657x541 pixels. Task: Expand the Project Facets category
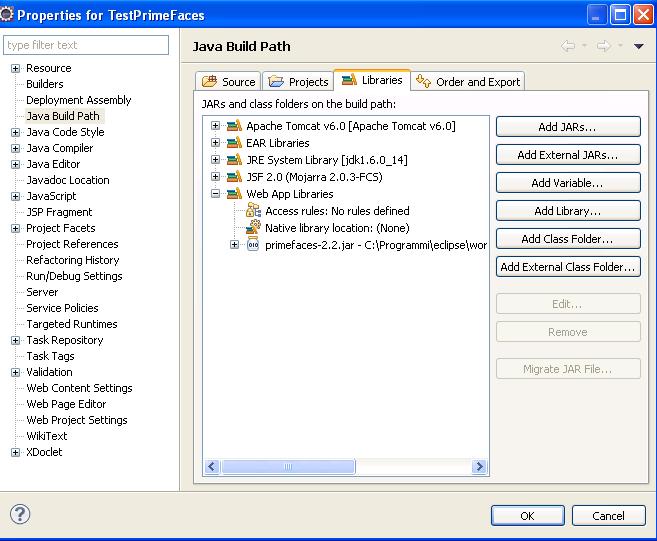[16, 228]
